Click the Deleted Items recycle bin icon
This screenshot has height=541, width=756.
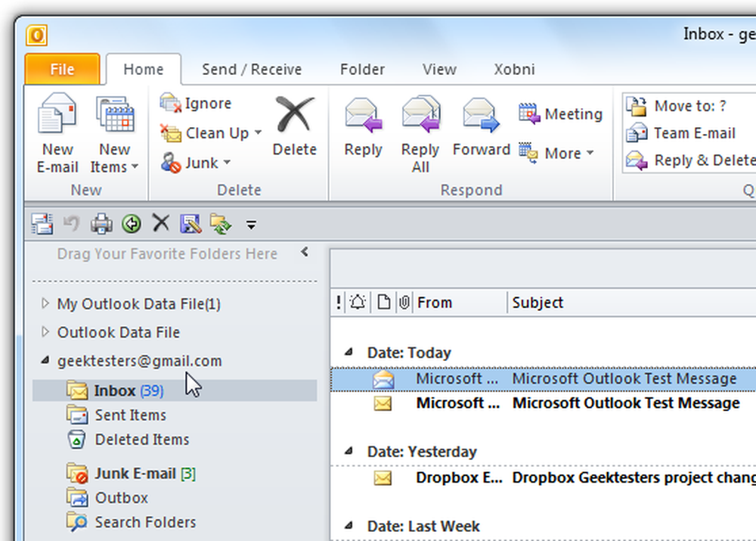tap(76, 439)
